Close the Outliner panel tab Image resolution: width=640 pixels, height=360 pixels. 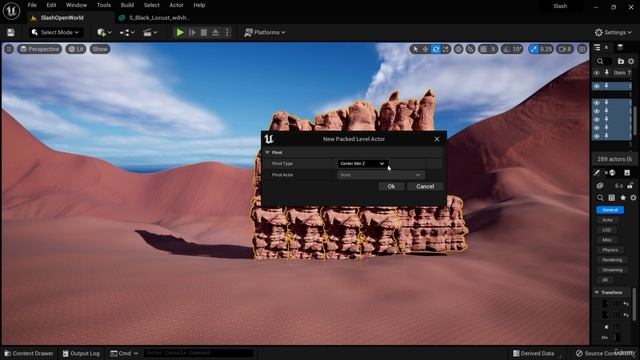606,48
